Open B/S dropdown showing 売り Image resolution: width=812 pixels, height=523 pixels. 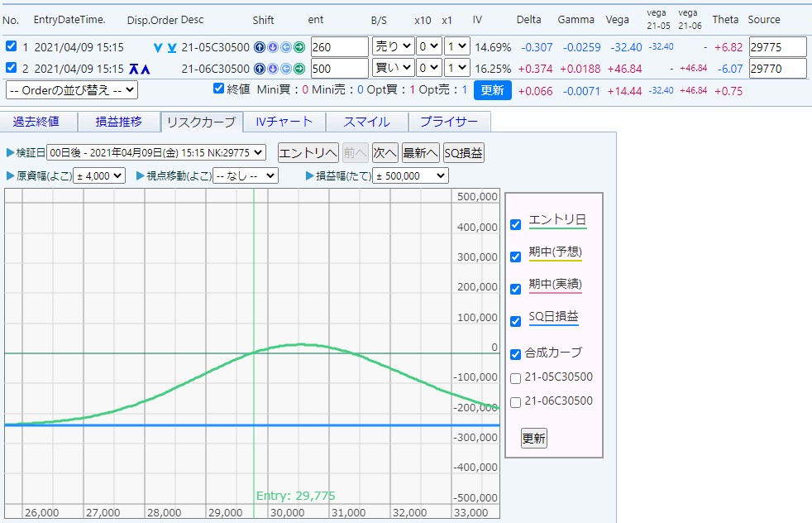coord(393,46)
